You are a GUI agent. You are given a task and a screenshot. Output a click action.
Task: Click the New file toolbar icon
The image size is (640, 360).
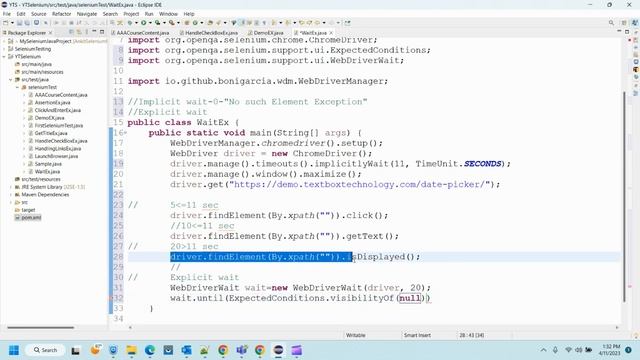6,23
